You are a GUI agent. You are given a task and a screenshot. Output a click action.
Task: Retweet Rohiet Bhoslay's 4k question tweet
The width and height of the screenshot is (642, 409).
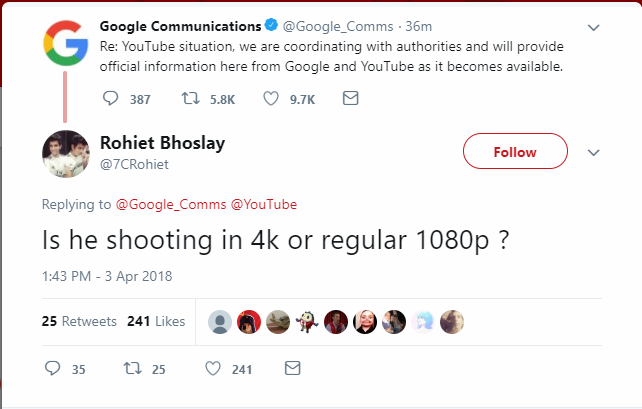129,369
